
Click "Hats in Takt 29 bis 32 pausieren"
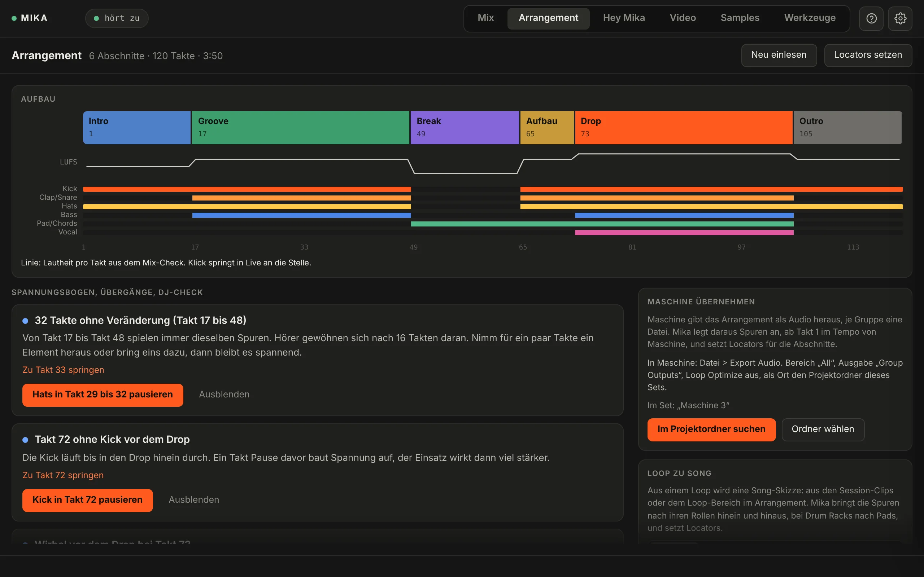(103, 395)
